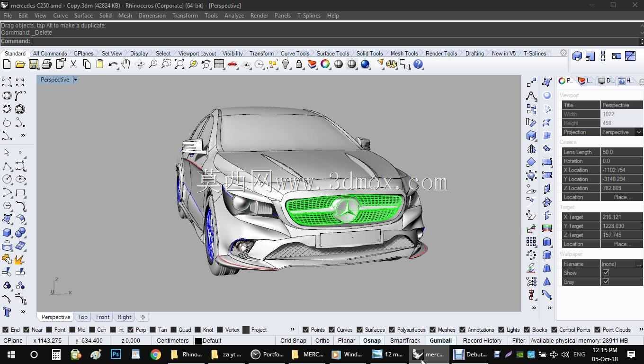This screenshot has height=364, width=644.
Task: Expand right toolbar overflow chevron below align icon
Action: point(534,308)
